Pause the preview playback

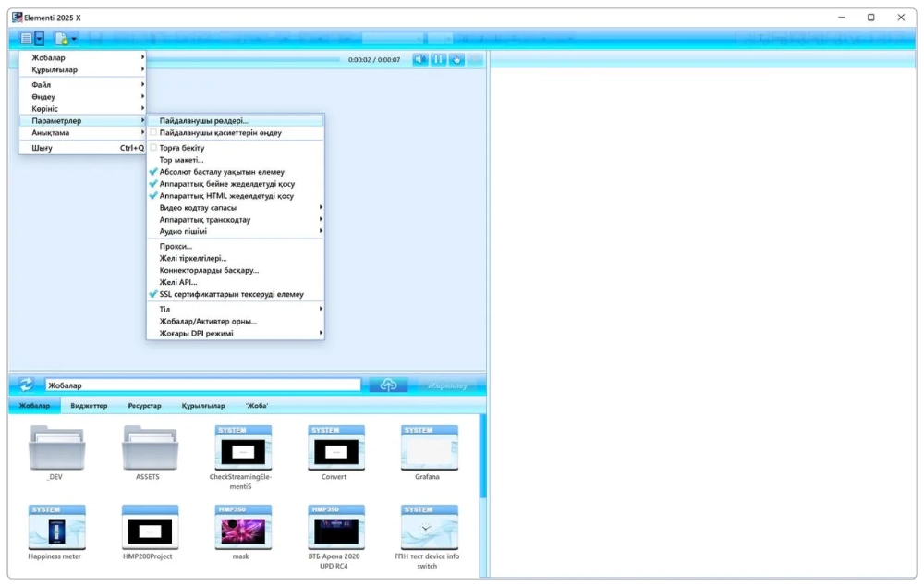pos(438,59)
